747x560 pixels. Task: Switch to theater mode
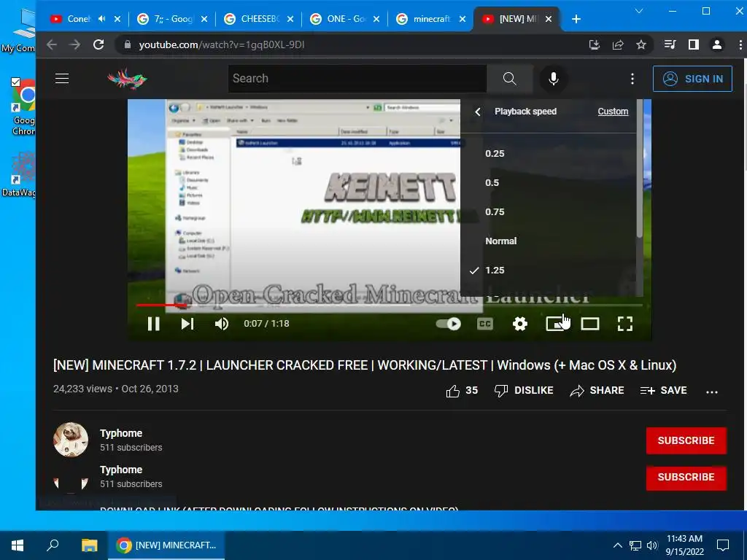[589, 324]
